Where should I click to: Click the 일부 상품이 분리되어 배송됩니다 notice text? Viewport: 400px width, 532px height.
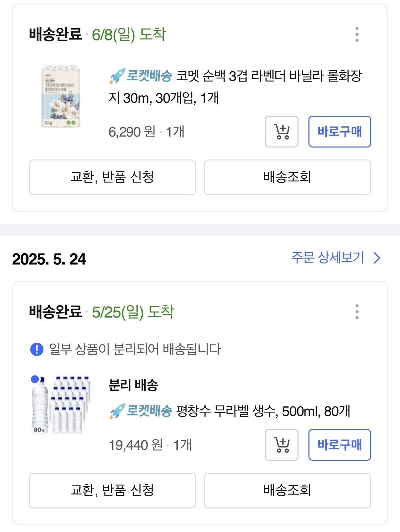pos(135,349)
